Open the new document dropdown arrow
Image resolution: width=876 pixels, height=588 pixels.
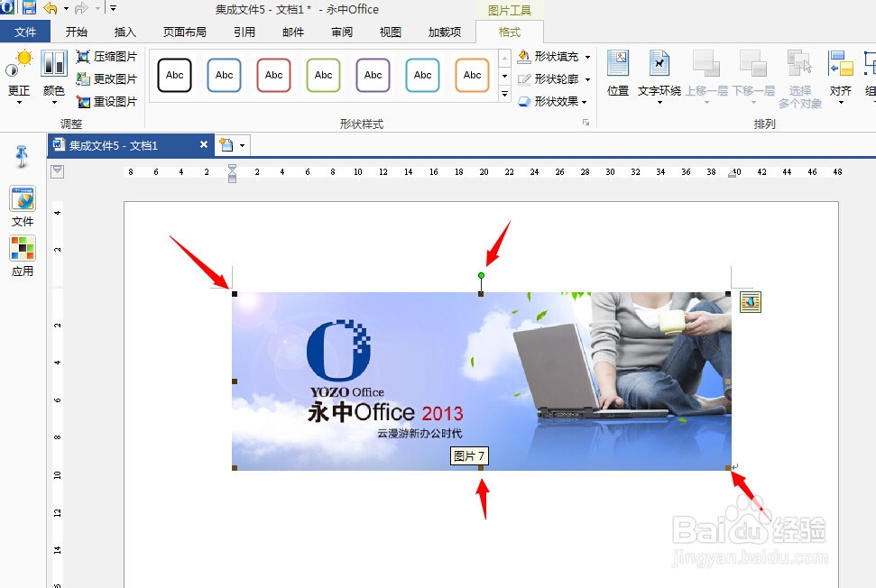coord(242,146)
